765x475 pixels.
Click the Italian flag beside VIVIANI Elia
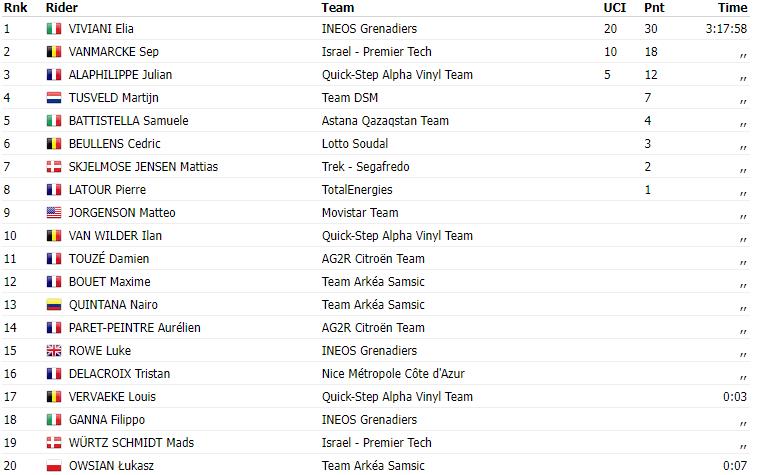coord(54,29)
